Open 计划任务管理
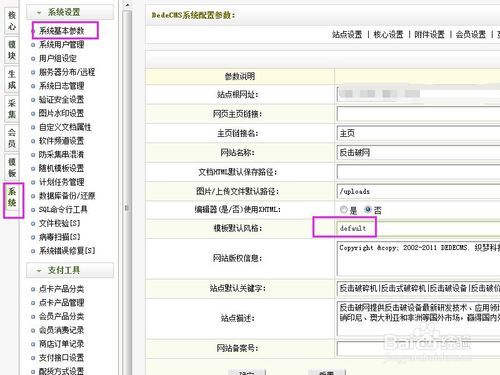Viewport: 500px width, 375px height. [61, 182]
